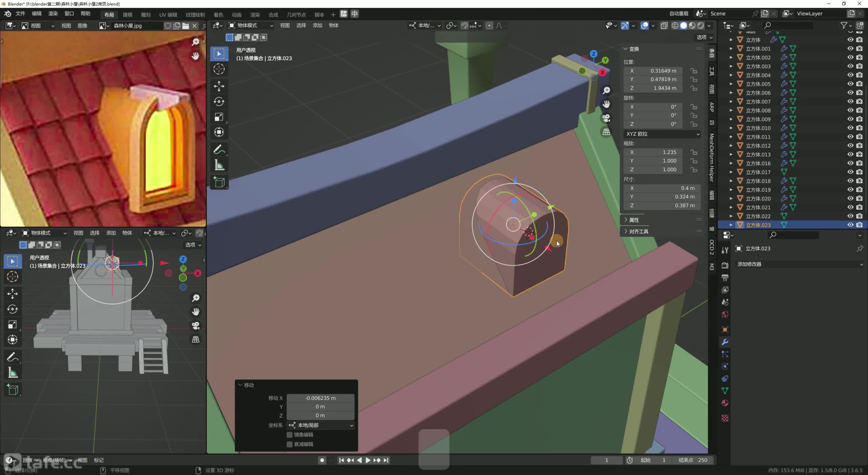Click the location Z field 1.9434 m
The width and height of the screenshot is (868, 475).
653,88
